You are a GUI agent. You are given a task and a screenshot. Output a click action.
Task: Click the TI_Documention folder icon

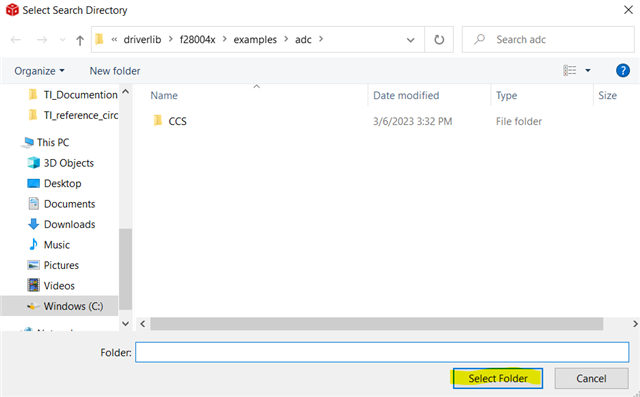coord(33,94)
